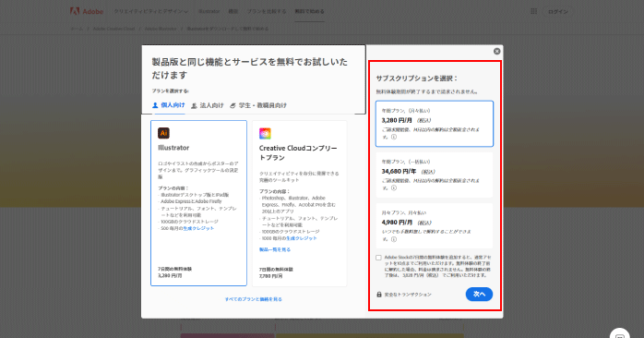Click the Illustrator Ai app icon
644x338 pixels.
coord(163,133)
